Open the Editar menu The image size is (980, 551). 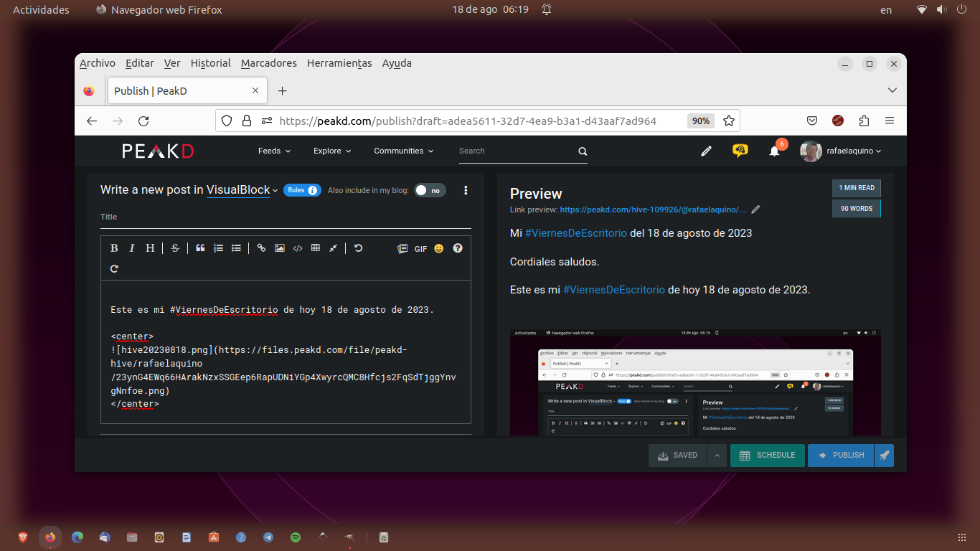click(x=140, y=63)
